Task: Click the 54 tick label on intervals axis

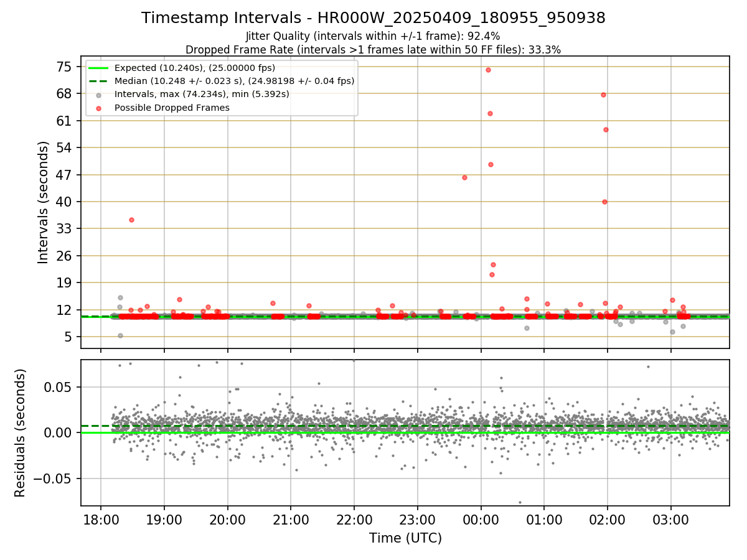Action: [x=65, y=147]
